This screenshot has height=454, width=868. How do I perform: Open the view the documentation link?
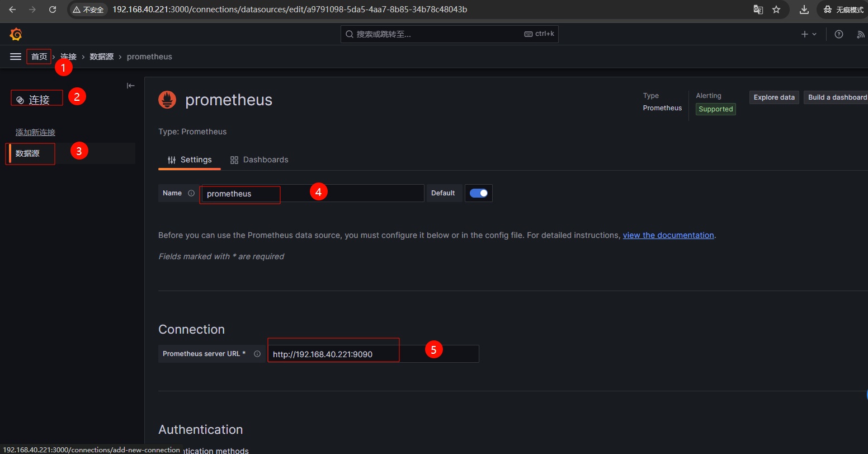click(668, 235)
